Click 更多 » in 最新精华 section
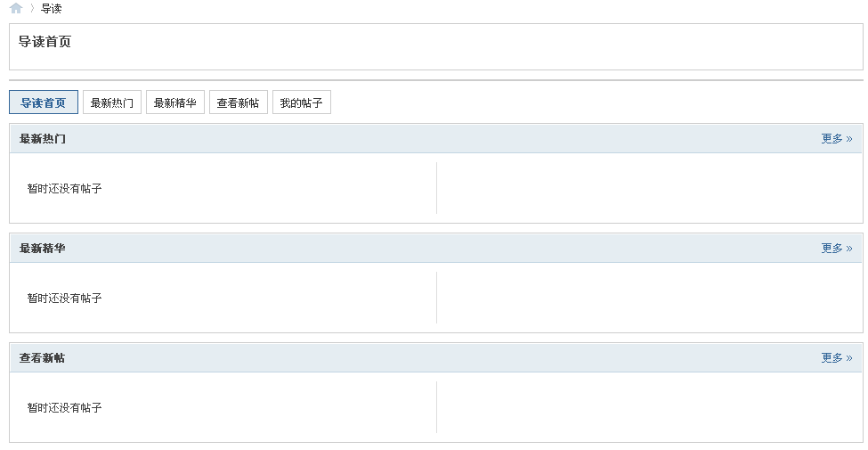The width and height of the screenshot is (868, 450). [x=837, y=249]
